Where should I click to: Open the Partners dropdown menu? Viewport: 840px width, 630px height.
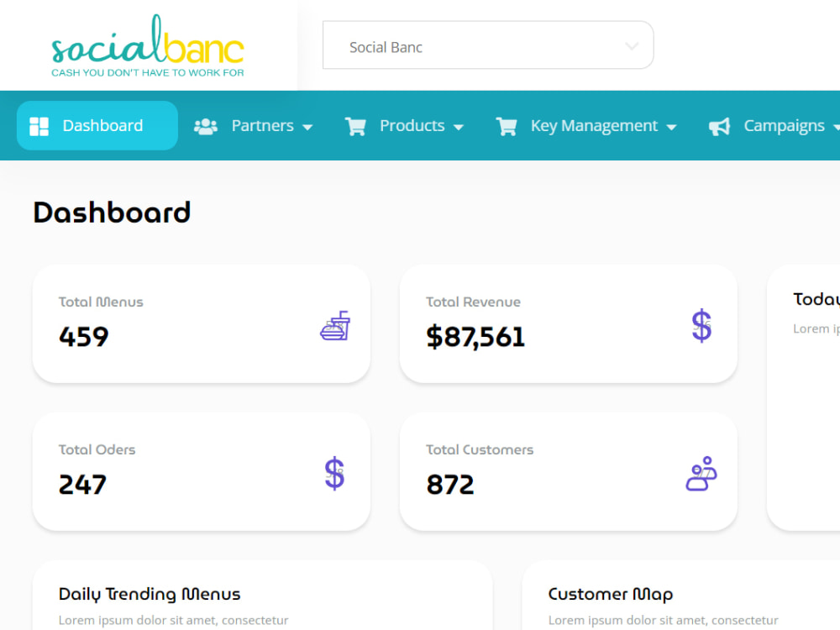(308, 126)
